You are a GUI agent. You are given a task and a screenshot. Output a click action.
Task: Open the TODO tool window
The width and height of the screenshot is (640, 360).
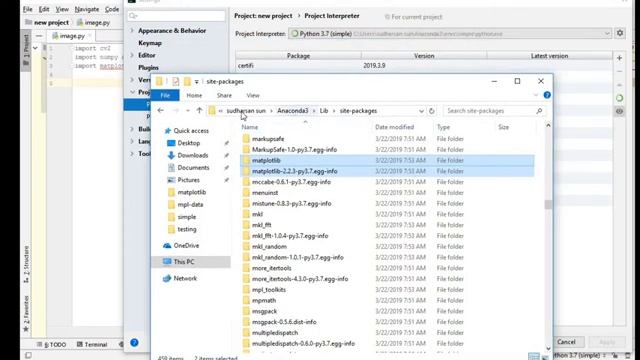click(x=52, y=344)
